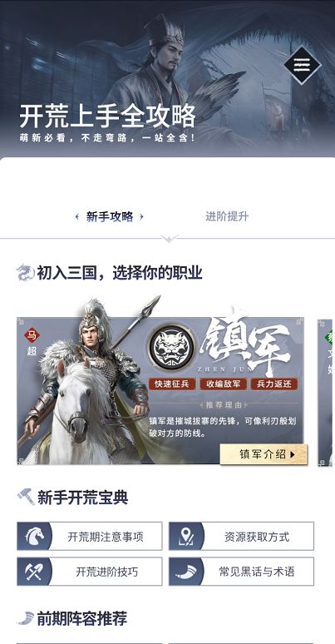
Task: Click the horse head icon beside 开荒期注意事项
Action: click(x=34, y=536)
